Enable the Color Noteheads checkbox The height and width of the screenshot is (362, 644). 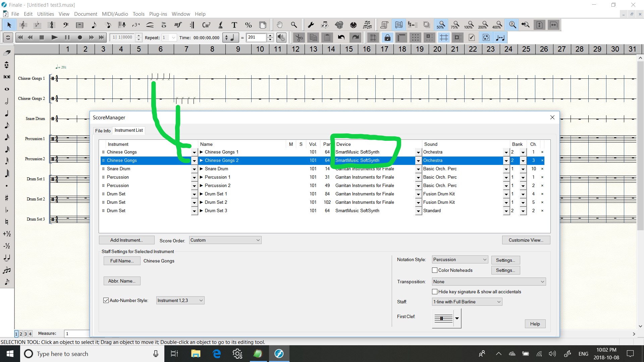435,270
